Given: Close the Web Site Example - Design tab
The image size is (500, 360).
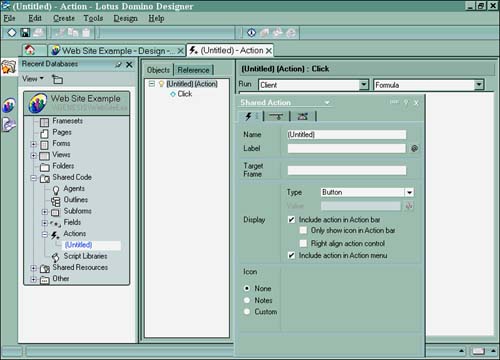Looking at the screenshot, I should pos(180,51).
